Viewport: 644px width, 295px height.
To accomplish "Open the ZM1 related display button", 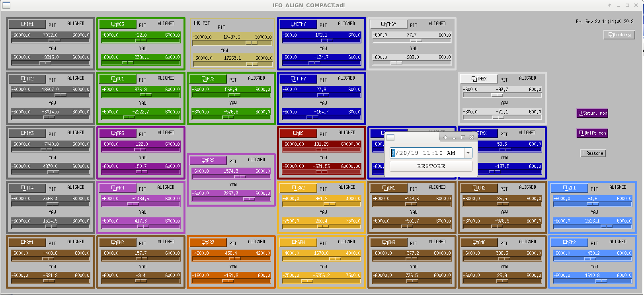I will [569, 188].
